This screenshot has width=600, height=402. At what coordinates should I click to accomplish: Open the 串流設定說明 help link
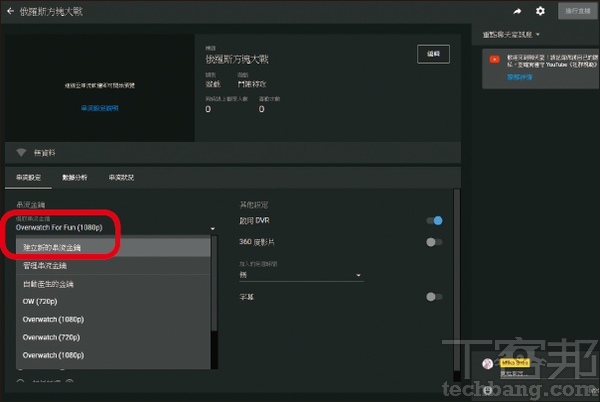coord(99,108)
